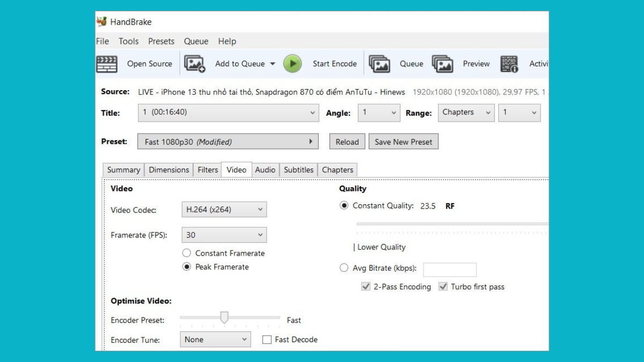Open the Presets menu

click(161, 41)
